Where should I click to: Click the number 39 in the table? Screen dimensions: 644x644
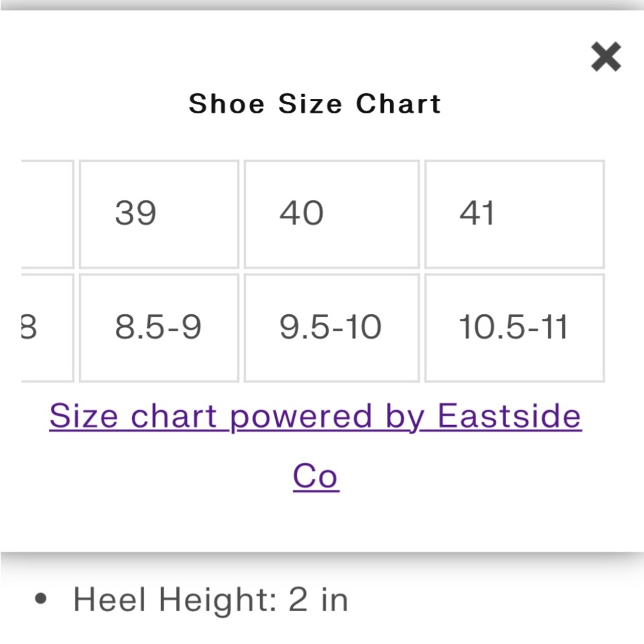135,213
